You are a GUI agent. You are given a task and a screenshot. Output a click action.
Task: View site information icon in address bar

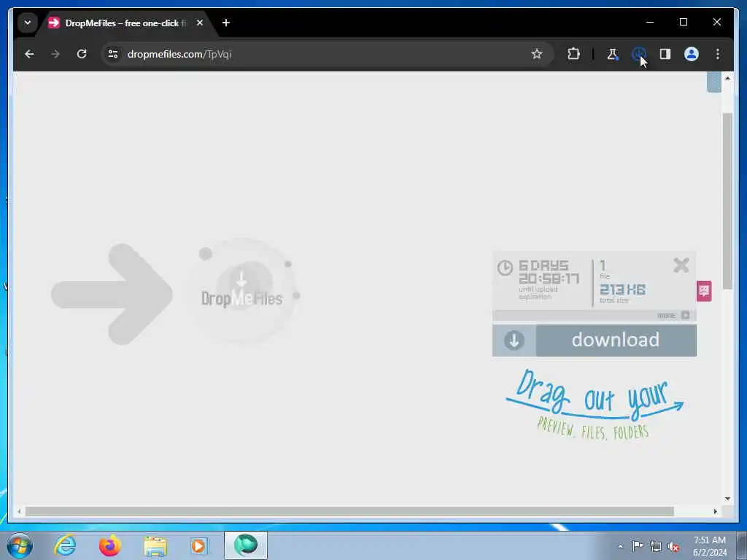pos(113,54)
